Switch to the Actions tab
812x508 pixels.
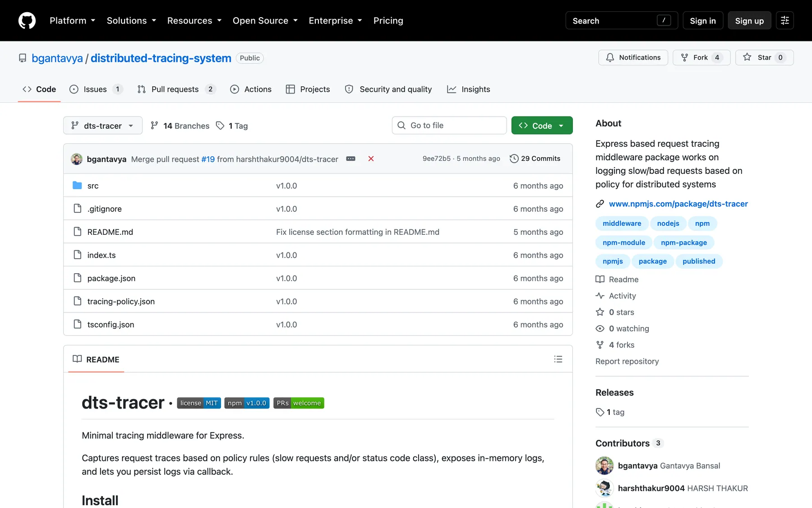pyautogui.click(x=251, y=89)
